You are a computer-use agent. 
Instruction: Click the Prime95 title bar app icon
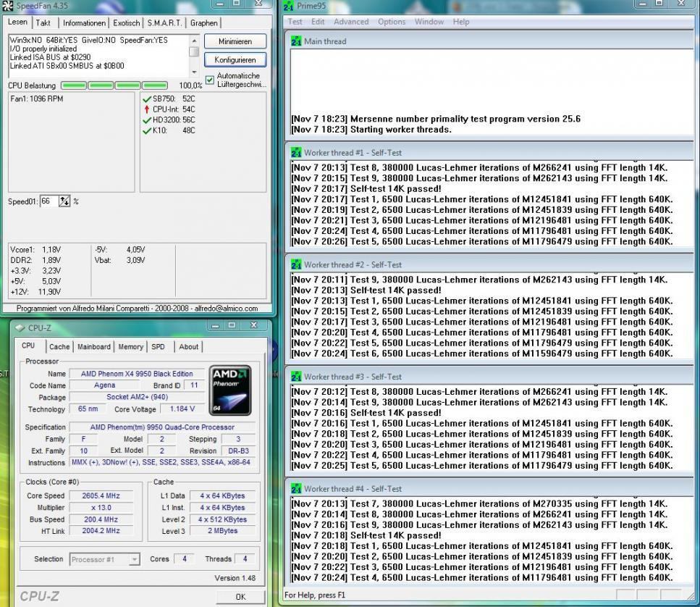pos(289,6)
